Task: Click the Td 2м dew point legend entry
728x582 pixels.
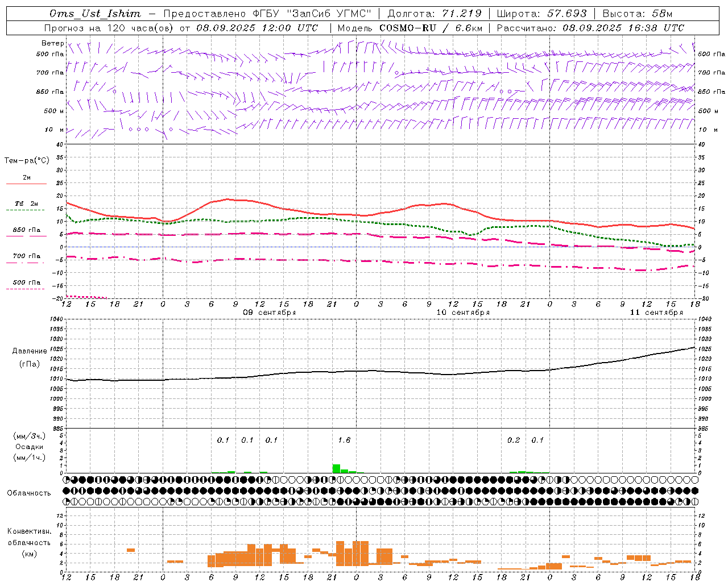Action: 26,203
